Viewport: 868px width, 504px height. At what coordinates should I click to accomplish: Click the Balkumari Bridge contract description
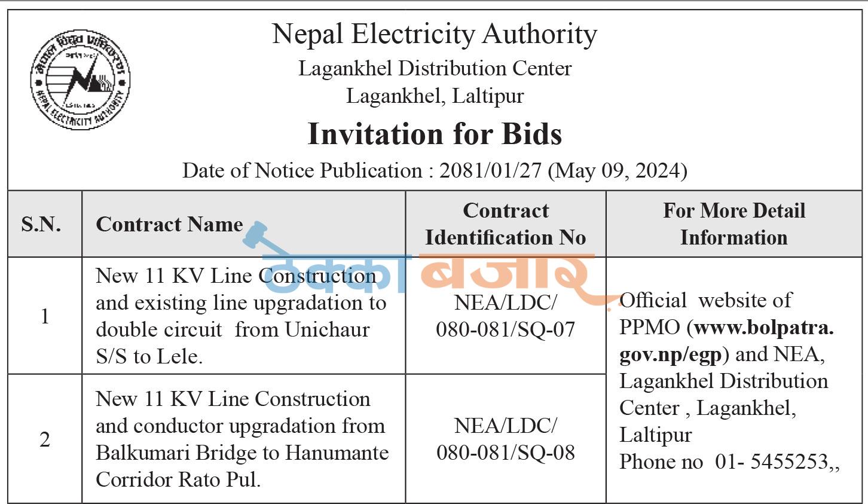(x=242, y=439)
